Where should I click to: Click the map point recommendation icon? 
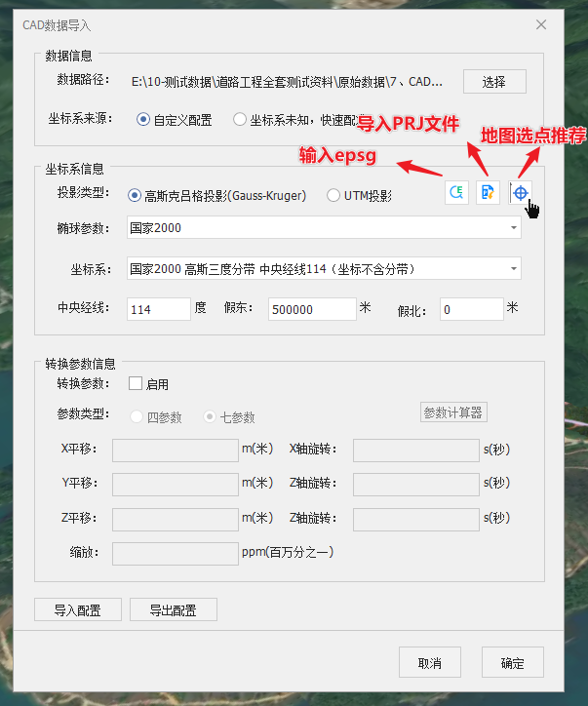click(521, 193)
